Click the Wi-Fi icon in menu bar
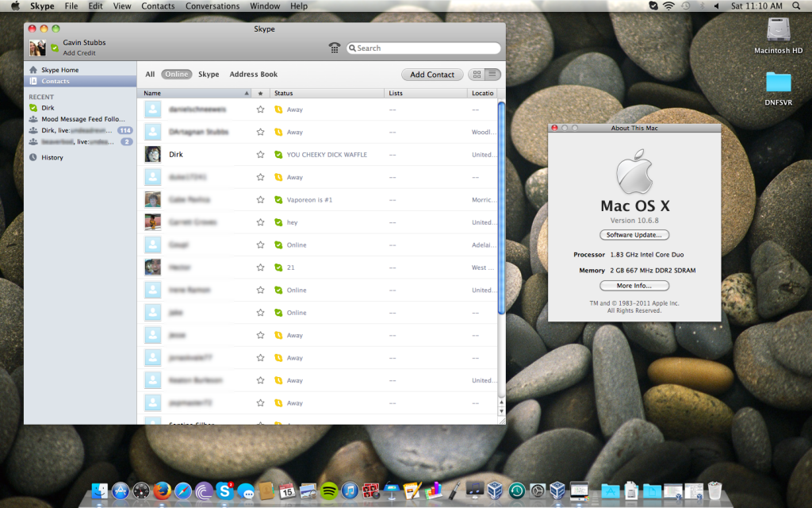Viewport: 812px width, 508px height. (669, 6)
